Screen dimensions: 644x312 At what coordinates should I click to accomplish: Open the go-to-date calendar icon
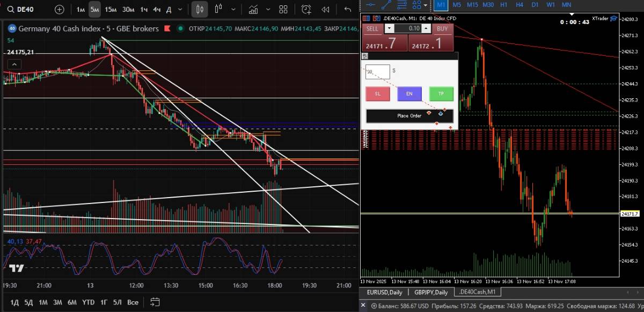(x=155, y=302)
